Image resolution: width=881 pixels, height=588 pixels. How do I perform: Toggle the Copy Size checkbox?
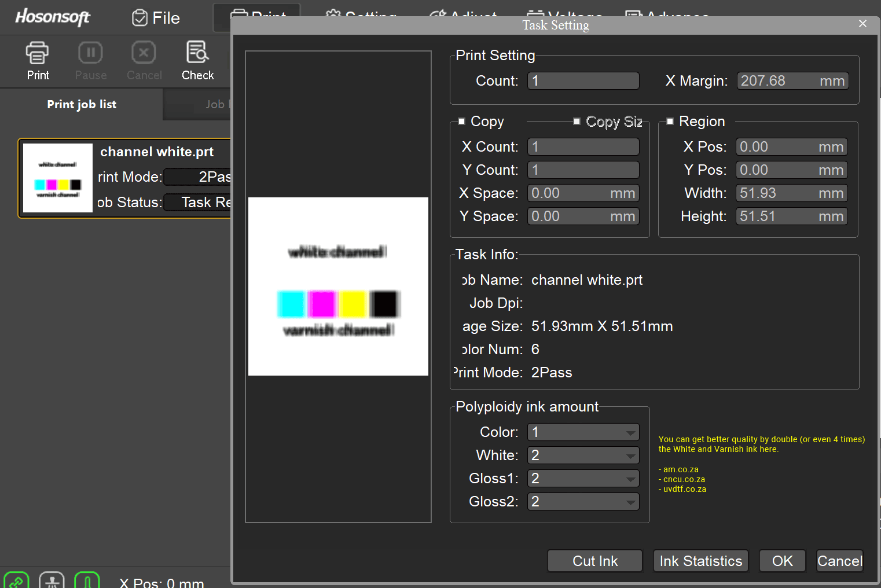[x=577, y=121]
